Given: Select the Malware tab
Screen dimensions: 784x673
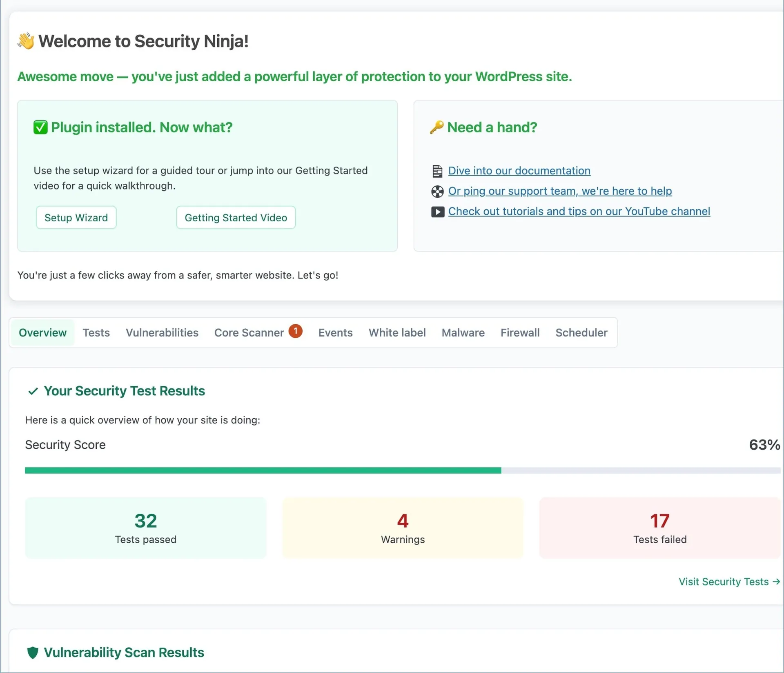Looking at the screenshot, I should [463, 333].
